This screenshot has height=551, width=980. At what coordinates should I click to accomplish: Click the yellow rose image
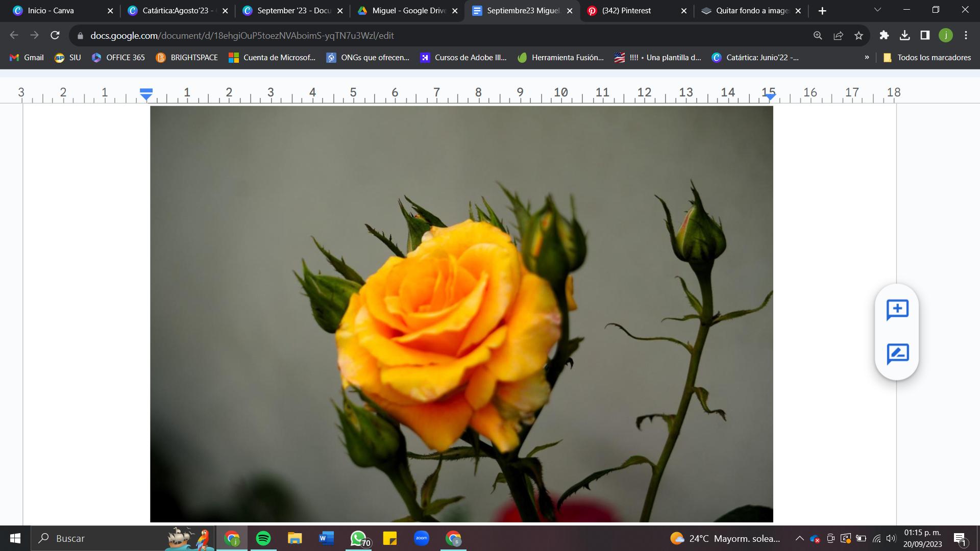(x=449, y=332)
